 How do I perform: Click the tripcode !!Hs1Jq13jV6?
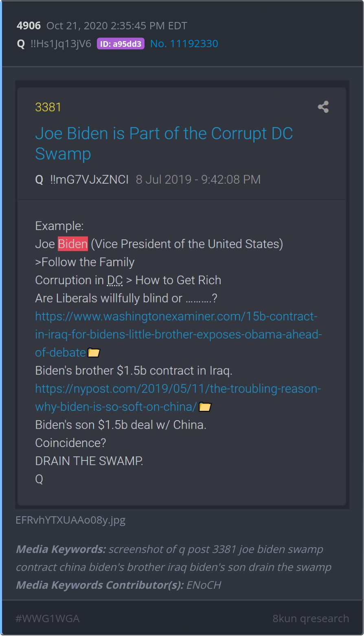(x=61, y=44)
